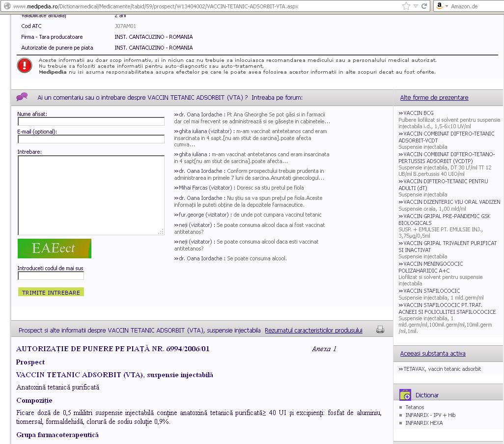
Task: Open ghita iuliana (vizitator) forum comment
Action: [251, 138]
